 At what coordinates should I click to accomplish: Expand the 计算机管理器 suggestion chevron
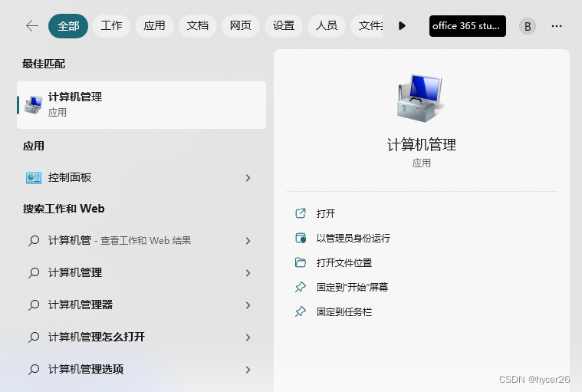[248, 305]
